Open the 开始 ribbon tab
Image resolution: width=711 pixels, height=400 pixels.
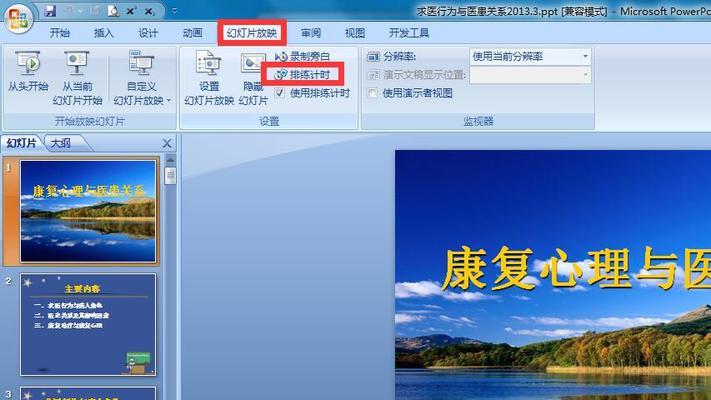[x=60, y=33]
